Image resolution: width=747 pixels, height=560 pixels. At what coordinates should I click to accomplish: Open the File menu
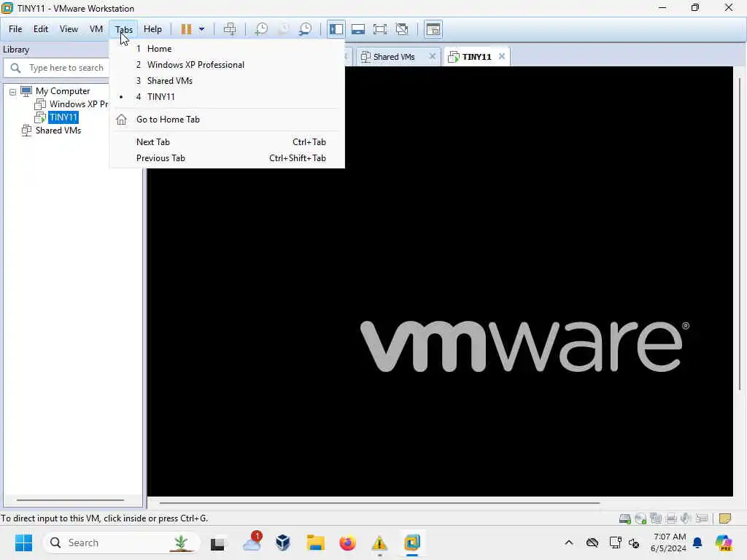15,29
